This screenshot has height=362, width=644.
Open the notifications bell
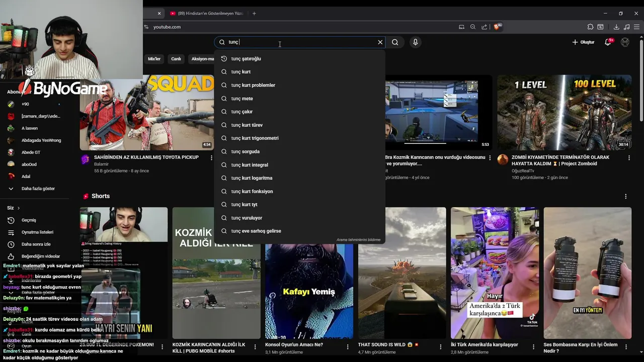pyautogui.click(x=608, y=42)
